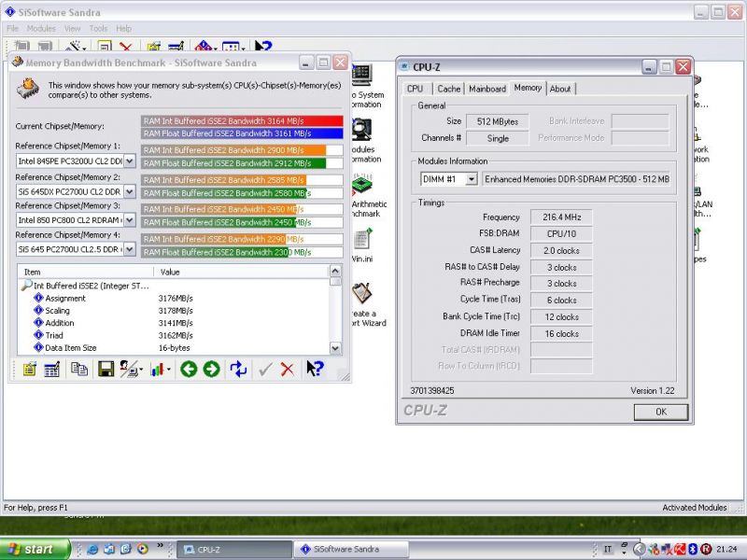747x560 pixels.
Task: Open Reference Chipset/Memory 3 dropdown (Intel 850)
Action: pyautogui.click(x=130, y=220)
